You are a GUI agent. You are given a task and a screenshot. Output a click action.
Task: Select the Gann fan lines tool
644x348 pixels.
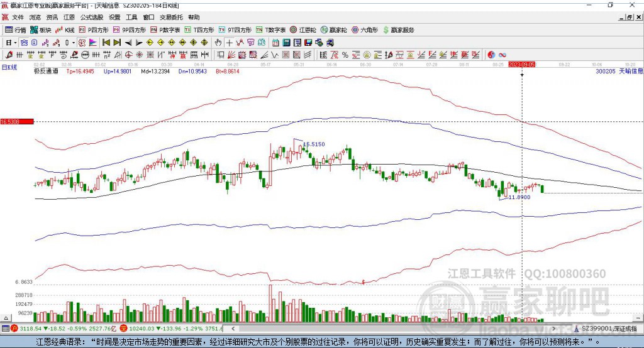[x=231, y=55]
